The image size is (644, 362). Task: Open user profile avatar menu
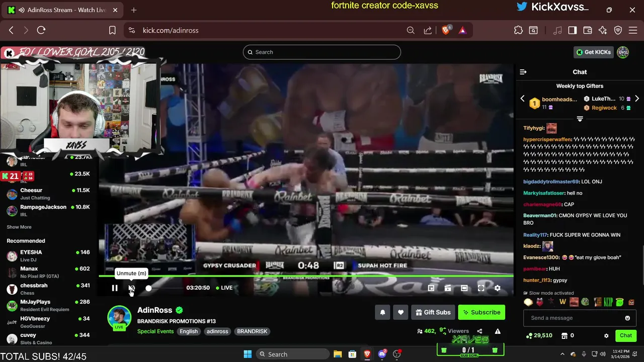point(623,52)
